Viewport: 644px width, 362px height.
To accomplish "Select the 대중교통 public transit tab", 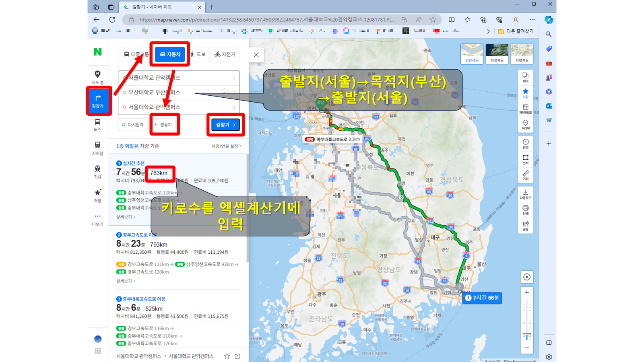I will tap(136, 54).
